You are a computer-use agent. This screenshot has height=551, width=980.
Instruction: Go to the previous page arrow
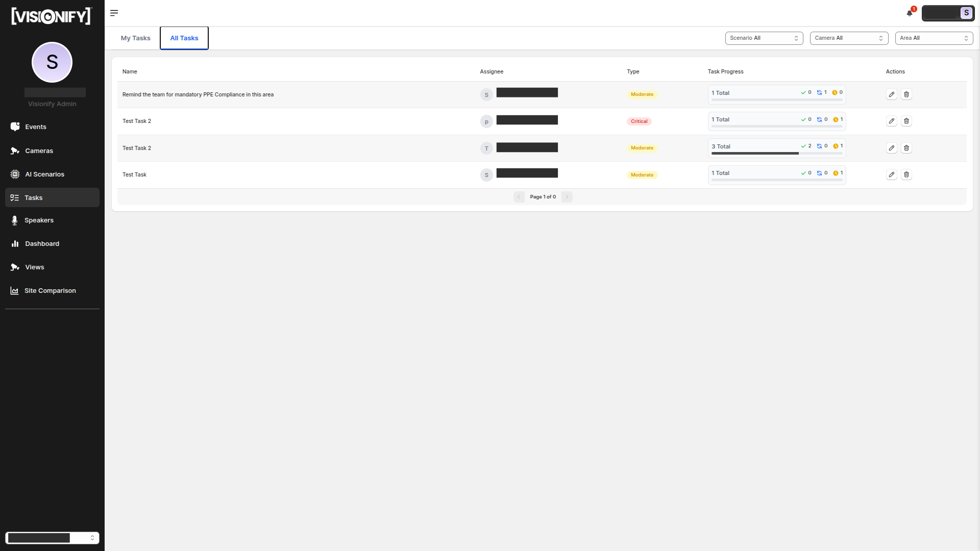tap(519, 197)
